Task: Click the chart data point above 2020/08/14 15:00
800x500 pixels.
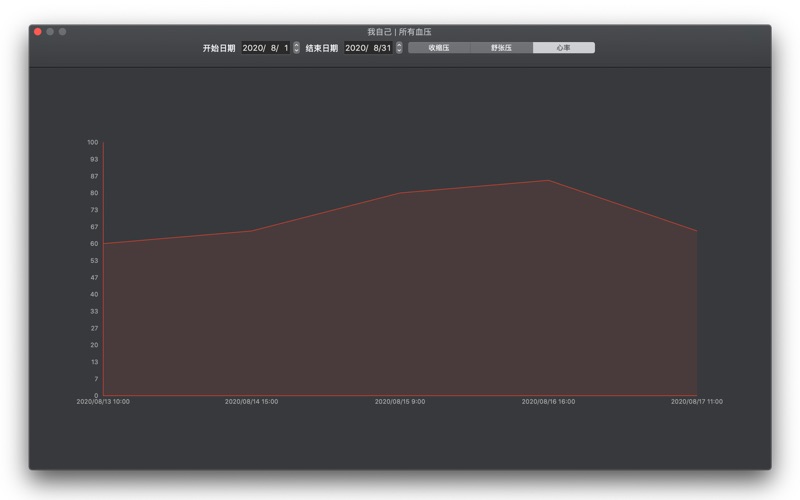Action: 251,231
